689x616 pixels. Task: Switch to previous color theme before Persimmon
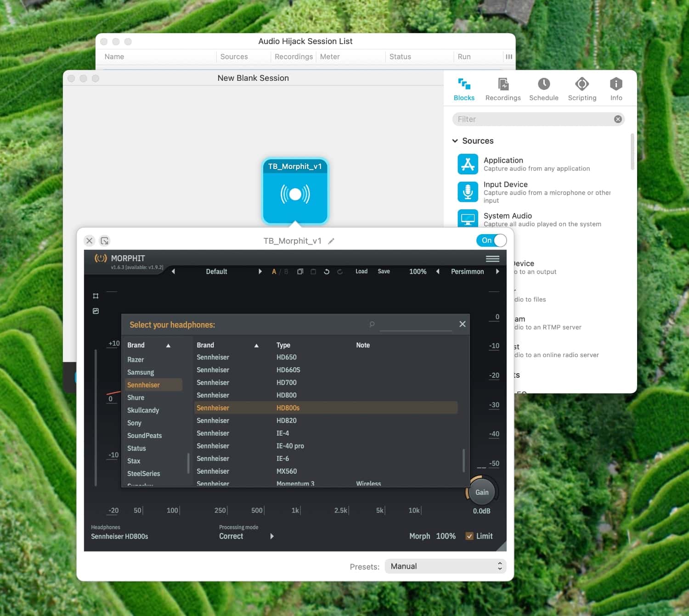(438, 272)
